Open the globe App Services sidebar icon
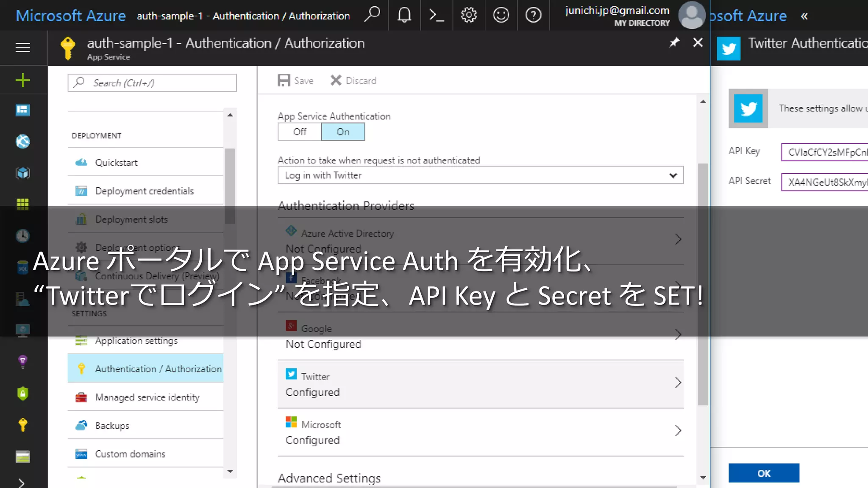The image size is (868, 488). click(23, 141)
